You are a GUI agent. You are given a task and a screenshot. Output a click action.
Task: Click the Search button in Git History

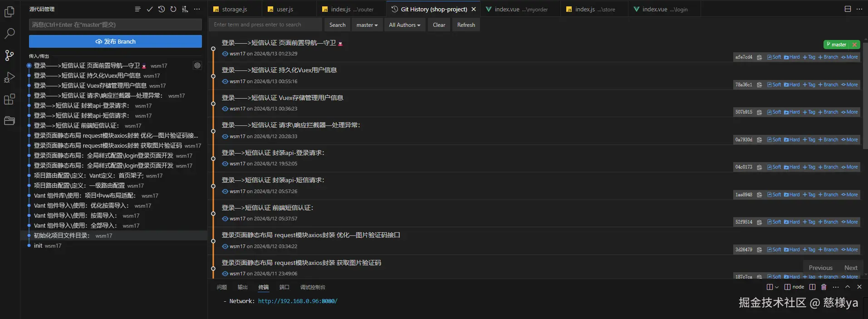[x=337, y=25]
